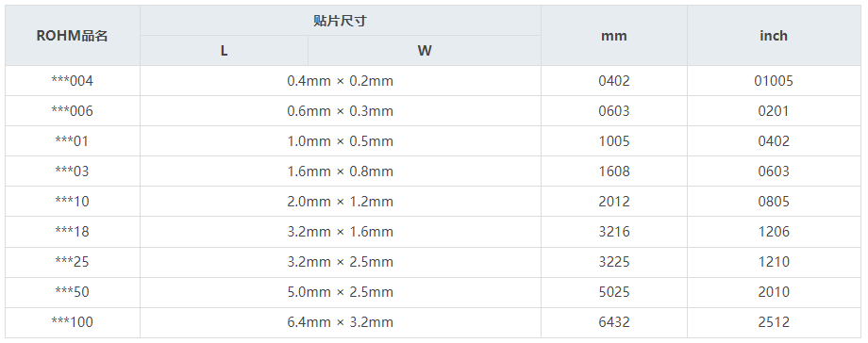
Task: Click the ***006 product name cell
Action: point(73,110)
